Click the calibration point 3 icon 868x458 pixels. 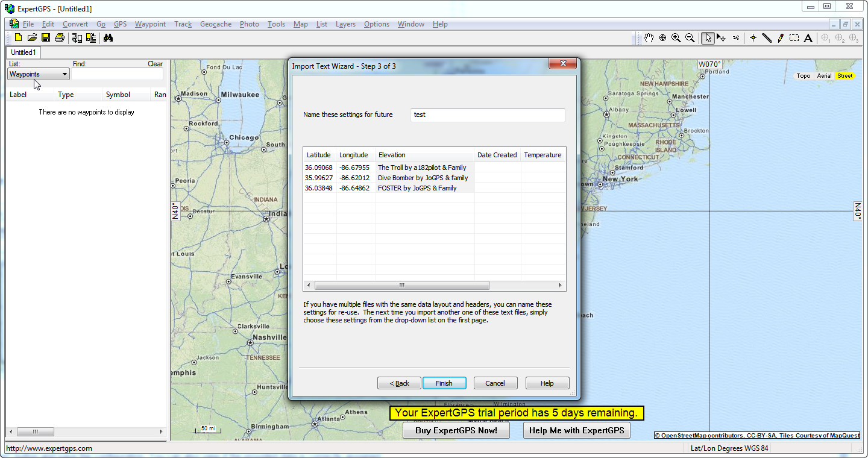click(854, 38)
